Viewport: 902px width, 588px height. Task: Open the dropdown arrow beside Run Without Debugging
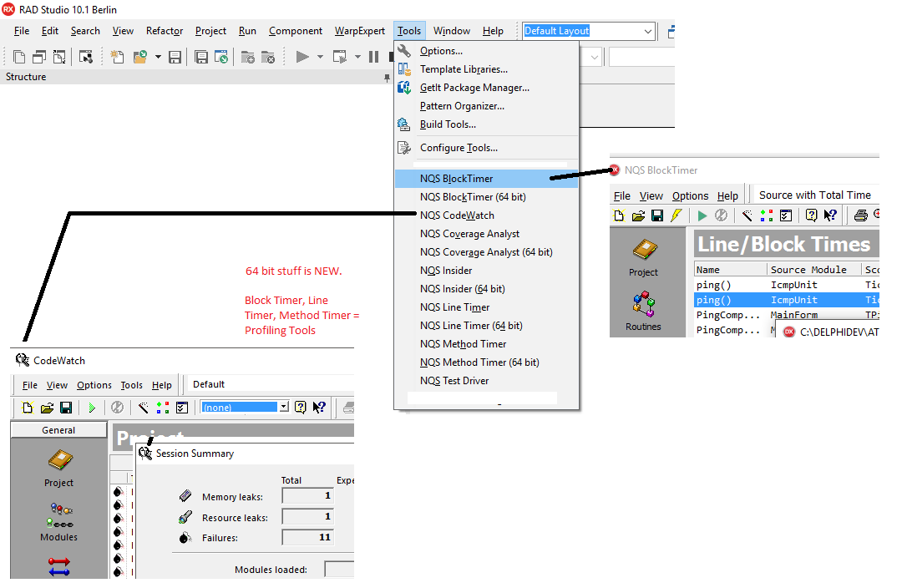click(x=357, y=57)
